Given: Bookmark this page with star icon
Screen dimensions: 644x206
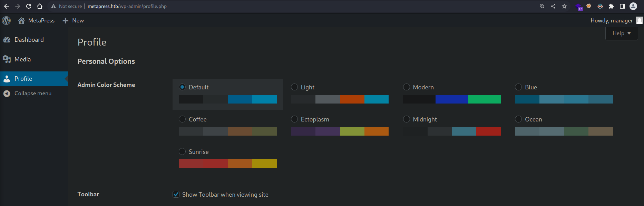Looking at the screenshot, I should (564, 6).
